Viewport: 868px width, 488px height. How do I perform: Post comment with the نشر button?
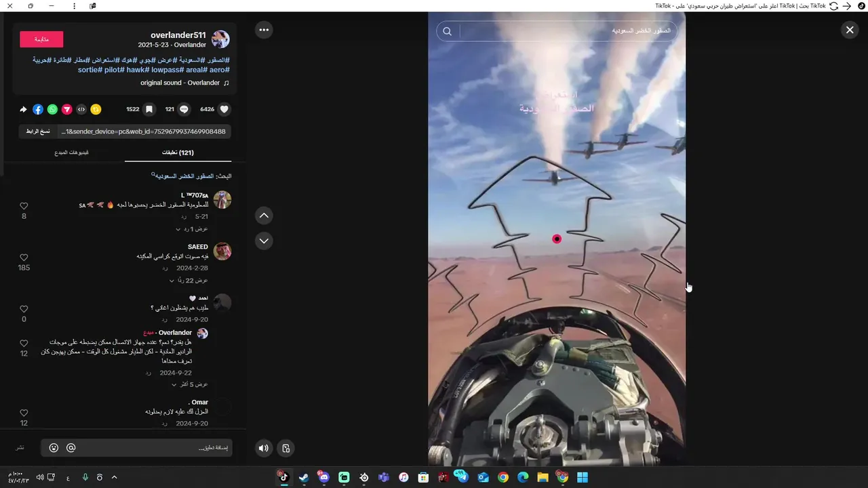20,448
